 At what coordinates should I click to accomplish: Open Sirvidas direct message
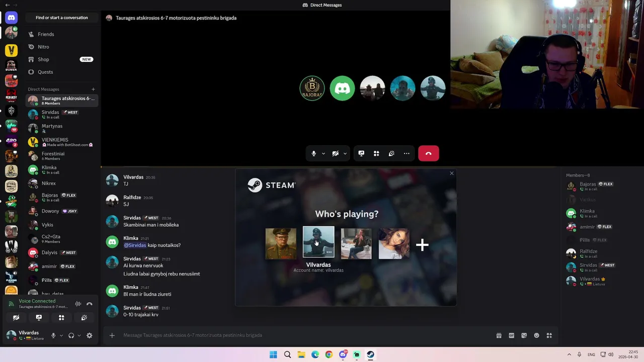coord(61,114)
